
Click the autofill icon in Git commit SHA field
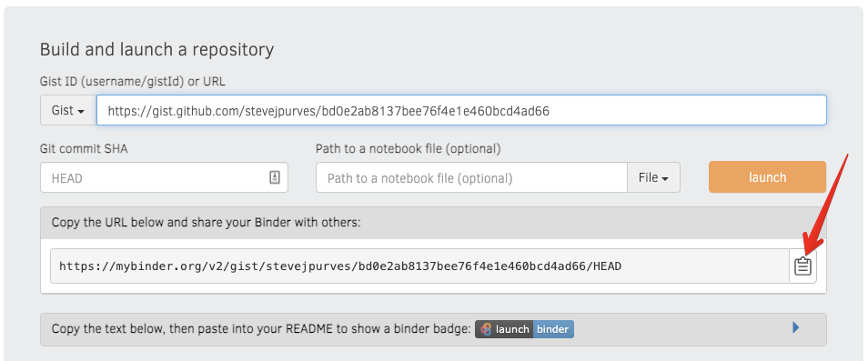point(275,177)
